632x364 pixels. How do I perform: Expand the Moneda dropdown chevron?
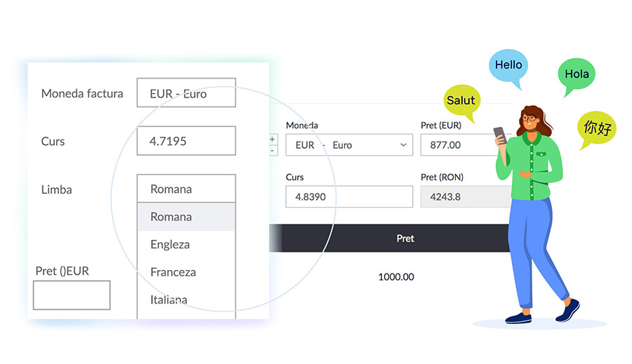pyautogui.click(x=403, y=145)
